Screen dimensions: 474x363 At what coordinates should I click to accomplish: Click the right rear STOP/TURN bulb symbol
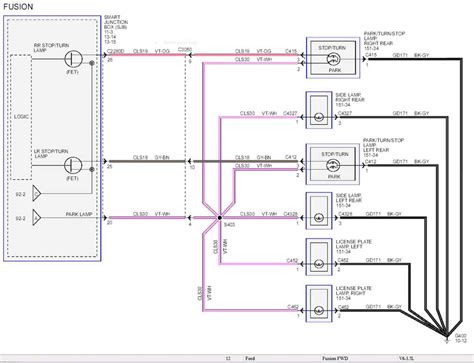(x=333, y=59)
